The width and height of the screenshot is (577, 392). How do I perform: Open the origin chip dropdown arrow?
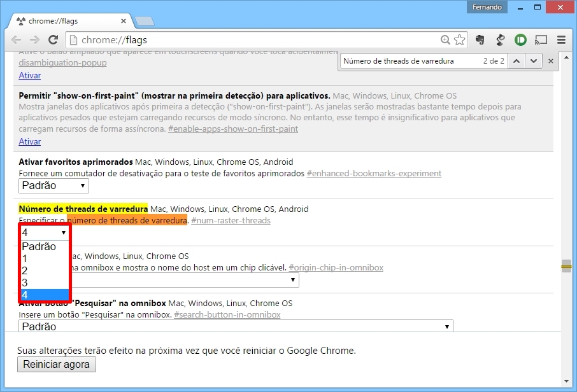tap(292, 280)
